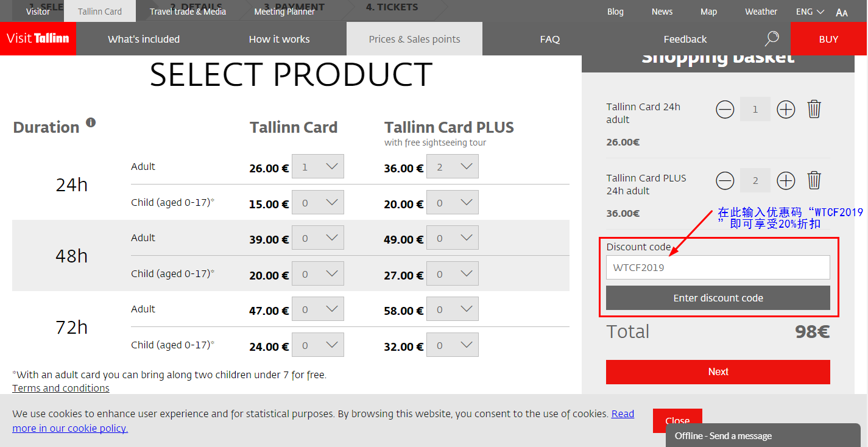Open Offline - Send a message chat

click(763, 435)
